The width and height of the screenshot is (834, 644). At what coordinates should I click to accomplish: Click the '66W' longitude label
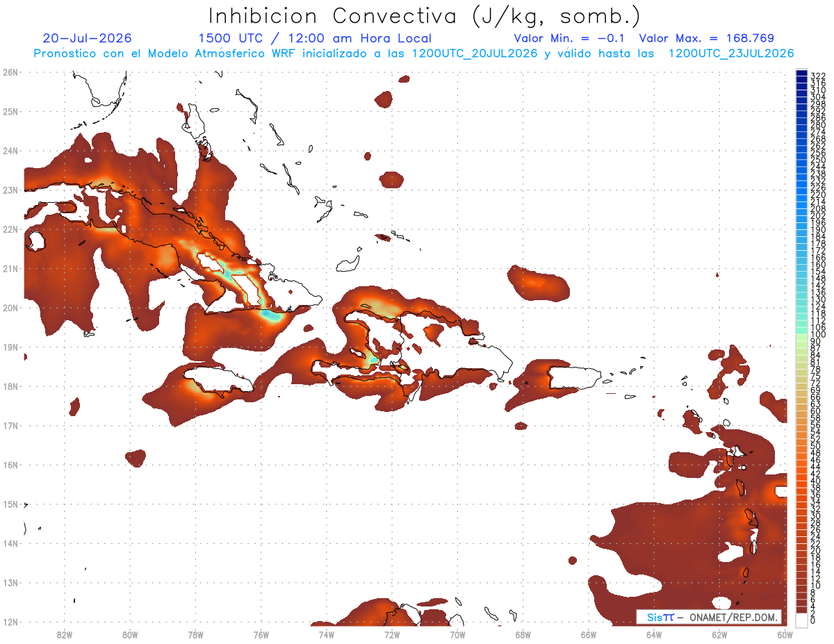click(x=589, y=634)
